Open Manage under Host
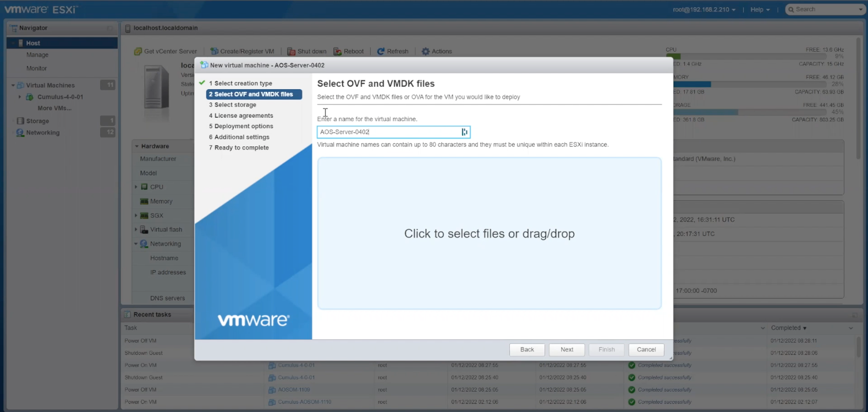Image resolution: width=868 pixels, height=412 pixels. point(37,55)
